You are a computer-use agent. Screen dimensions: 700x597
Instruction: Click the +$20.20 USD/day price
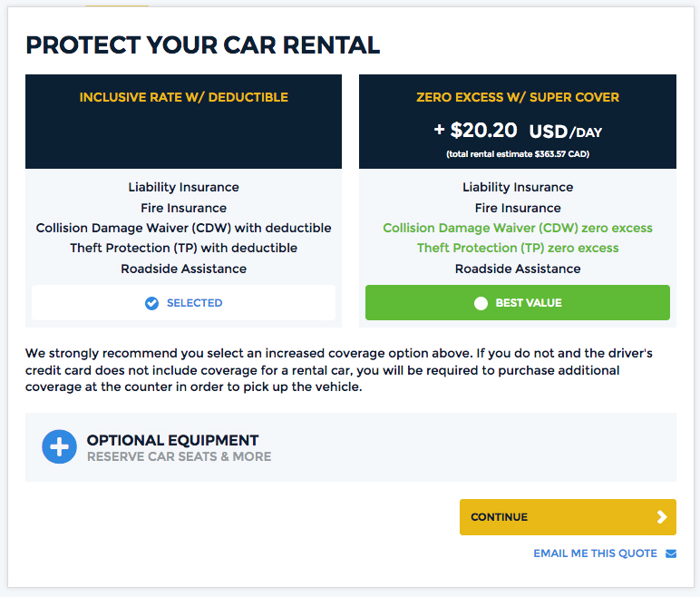[x=518, y=131]
